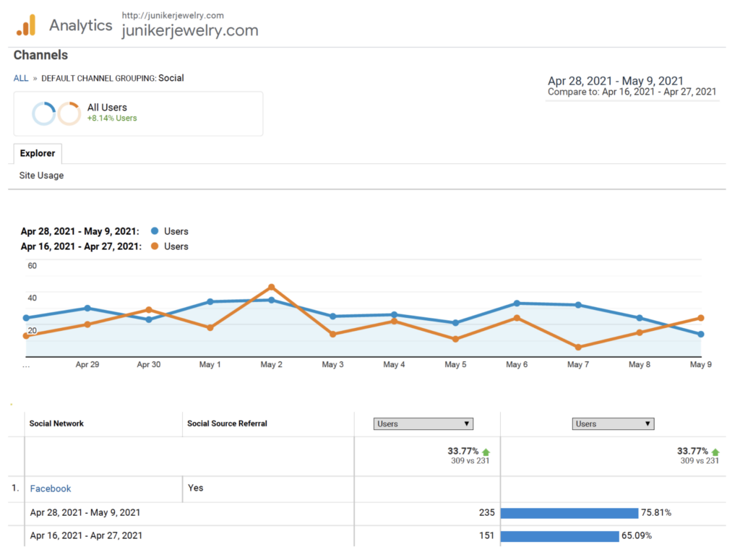Click the orange Users legend dot
The height and width of the screenshot is (560, 740).
(x=155, y=246)
